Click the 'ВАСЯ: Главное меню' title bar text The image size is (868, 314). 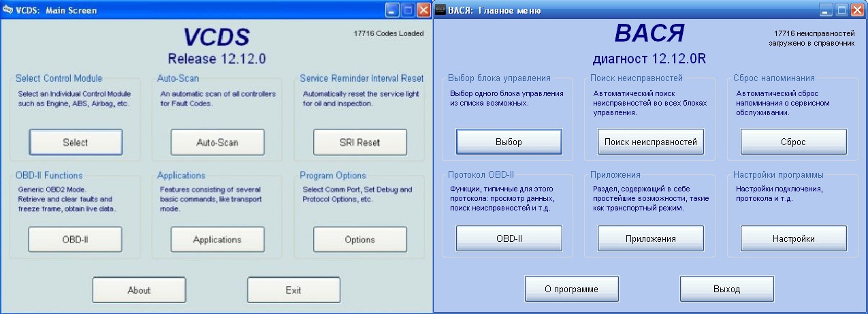495,10
